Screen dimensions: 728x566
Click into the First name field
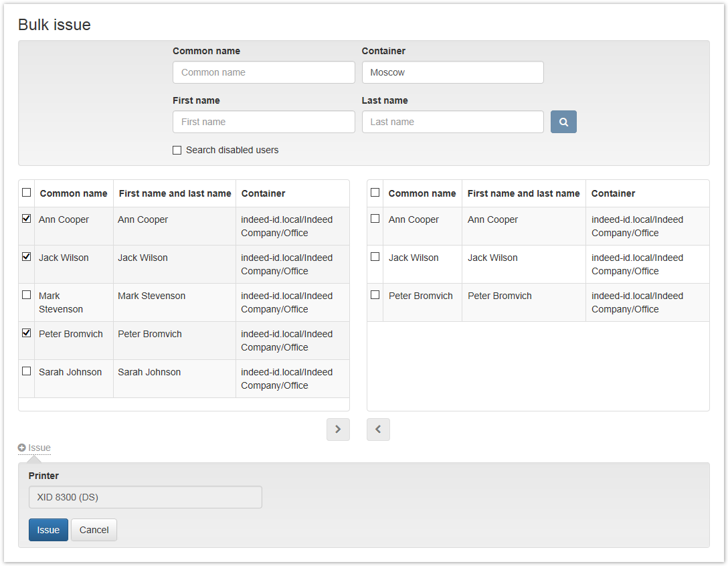[x=264, y=122]
